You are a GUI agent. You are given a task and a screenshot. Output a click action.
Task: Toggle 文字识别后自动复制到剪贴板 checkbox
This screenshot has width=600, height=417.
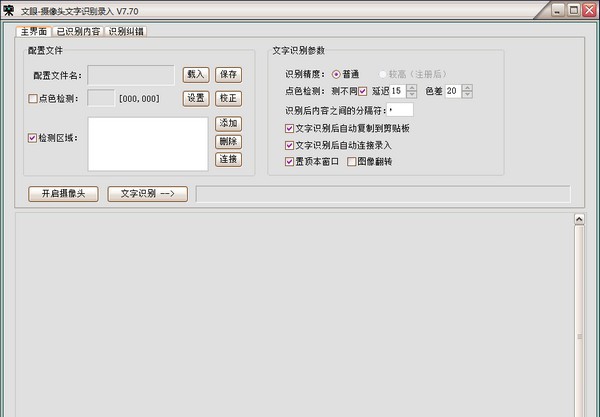pyautogui.click(x=289, y=129)
